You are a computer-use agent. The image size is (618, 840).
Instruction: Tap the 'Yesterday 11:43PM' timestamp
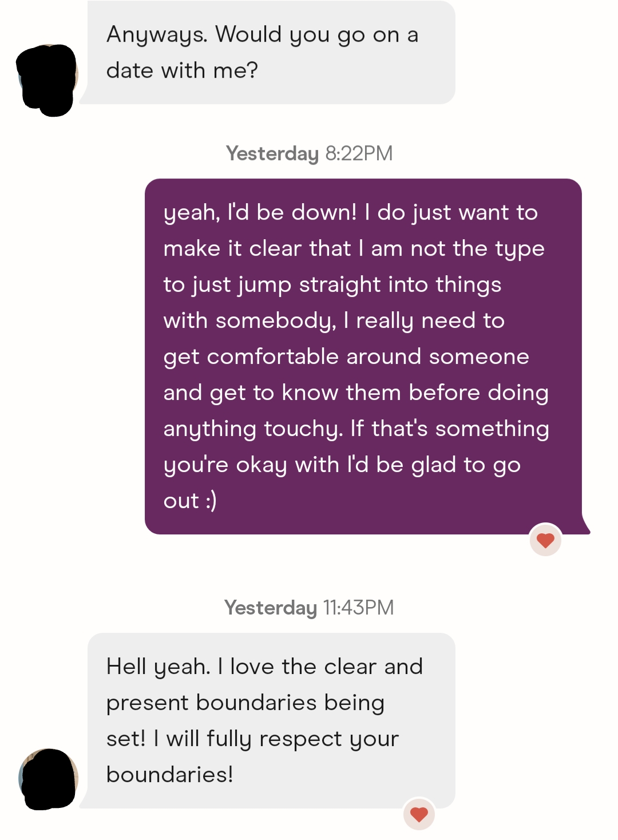tap(309, 608)
